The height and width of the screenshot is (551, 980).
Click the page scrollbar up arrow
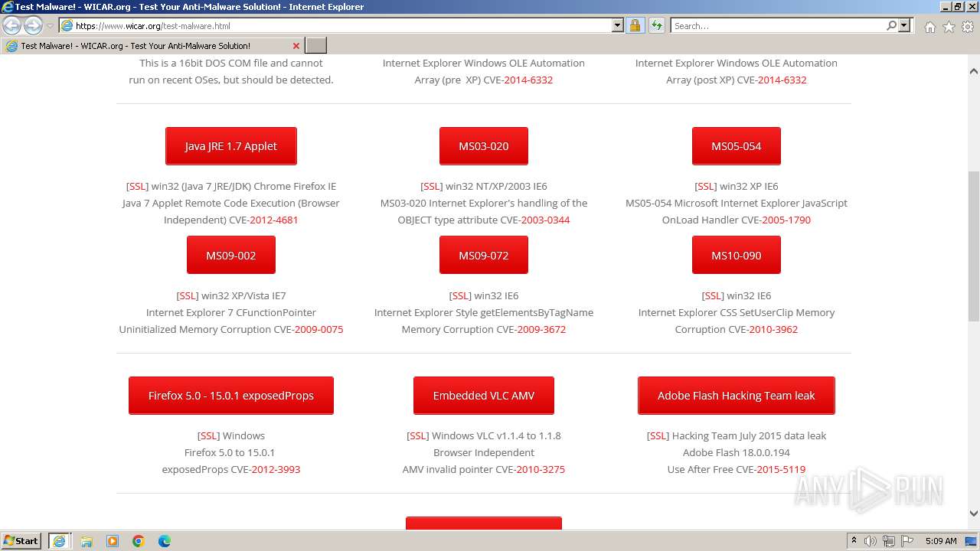(x=974, y=71)
